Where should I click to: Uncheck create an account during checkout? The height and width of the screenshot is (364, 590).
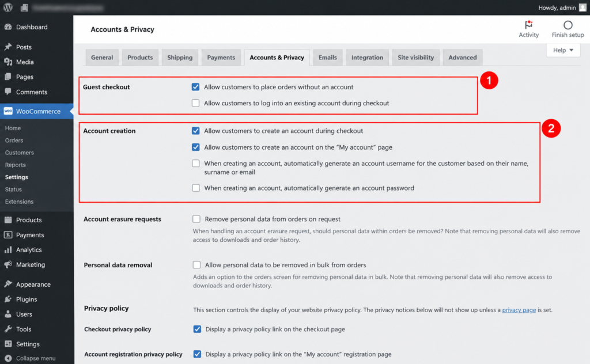click(196, 131)
